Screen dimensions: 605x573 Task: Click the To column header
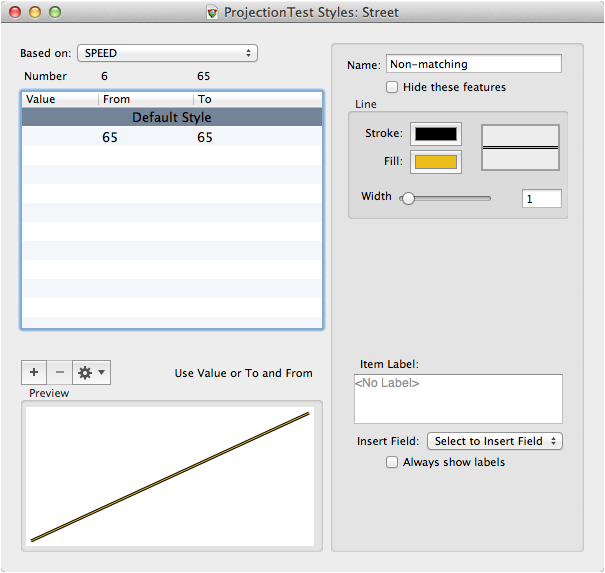(258, 100)
